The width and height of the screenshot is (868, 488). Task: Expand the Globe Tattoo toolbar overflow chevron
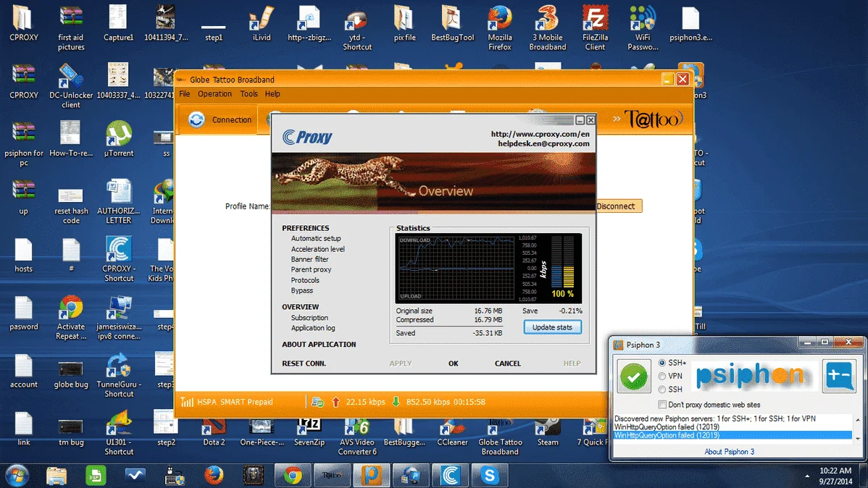616,119
